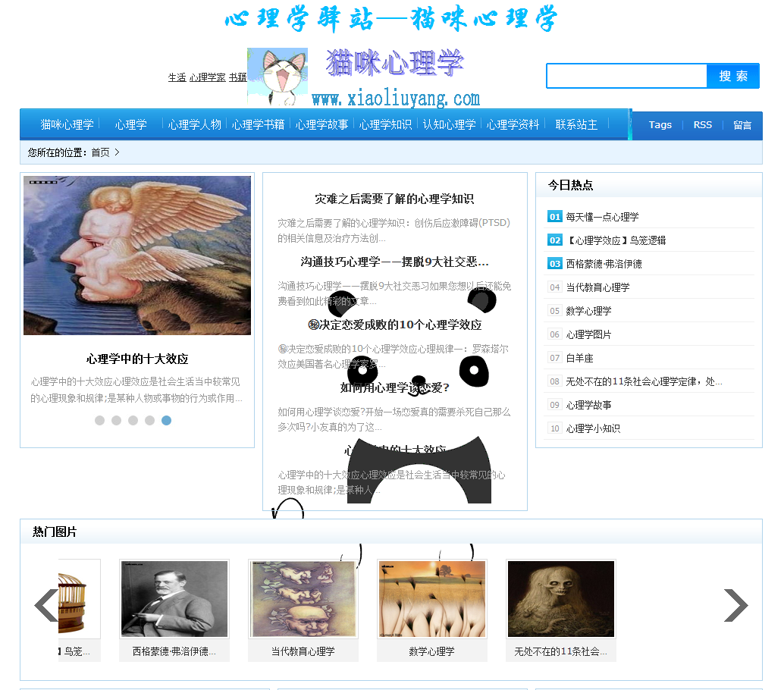Click excerpt text starting 如何用心理学谈恋爱?开始一场恋爱
Viewport: 784px width, 690px height.
click(x=394, y=419)
